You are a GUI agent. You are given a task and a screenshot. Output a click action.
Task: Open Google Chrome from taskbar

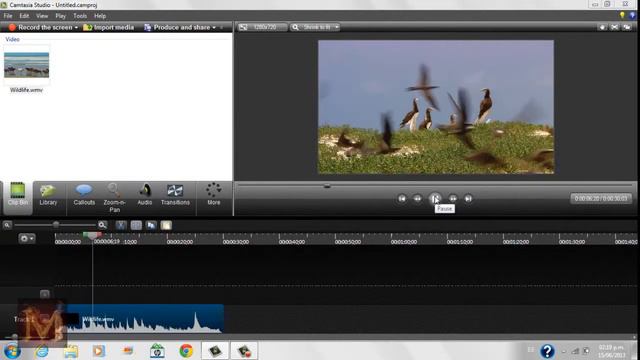tap(186, 351)
